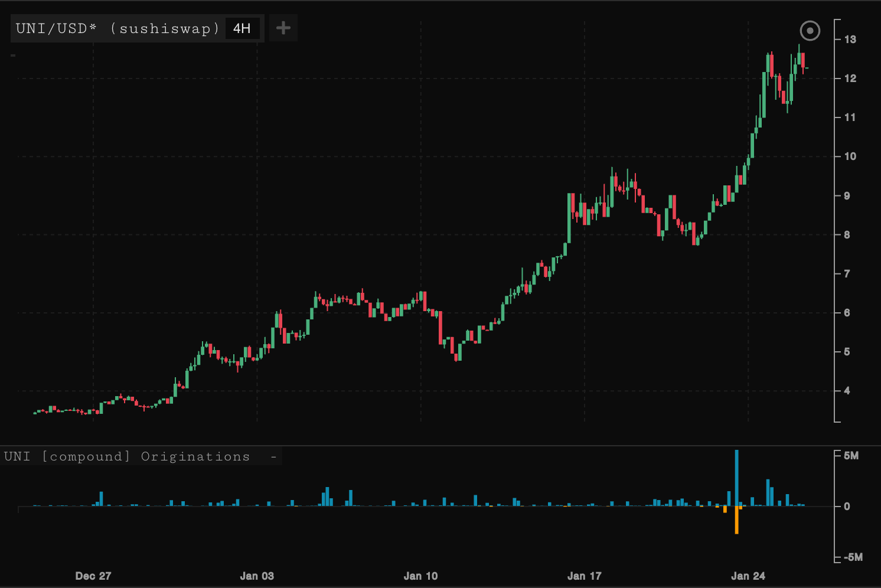Click the circular target icon at the chart's top right

(x=810, y=30)
